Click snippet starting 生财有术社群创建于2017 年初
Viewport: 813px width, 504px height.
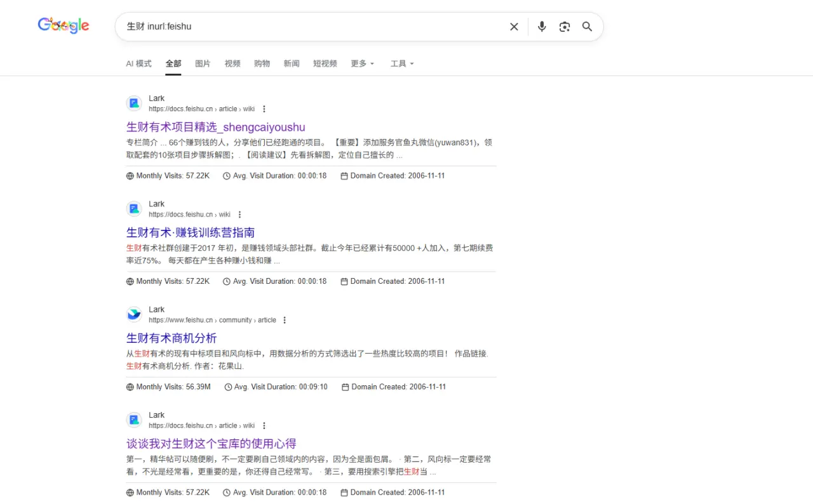pyautogui.click(x=309, y=254)
